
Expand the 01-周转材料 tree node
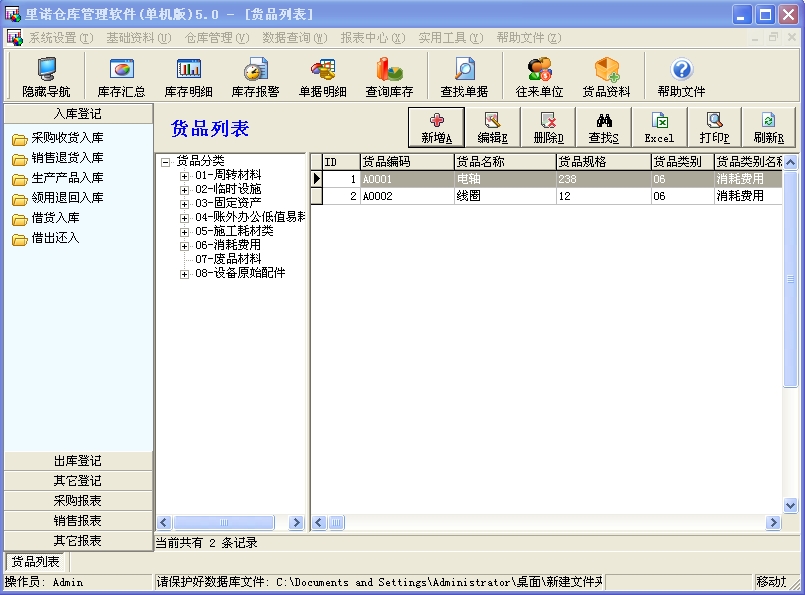pyautogui.click(x=185, y=176)
